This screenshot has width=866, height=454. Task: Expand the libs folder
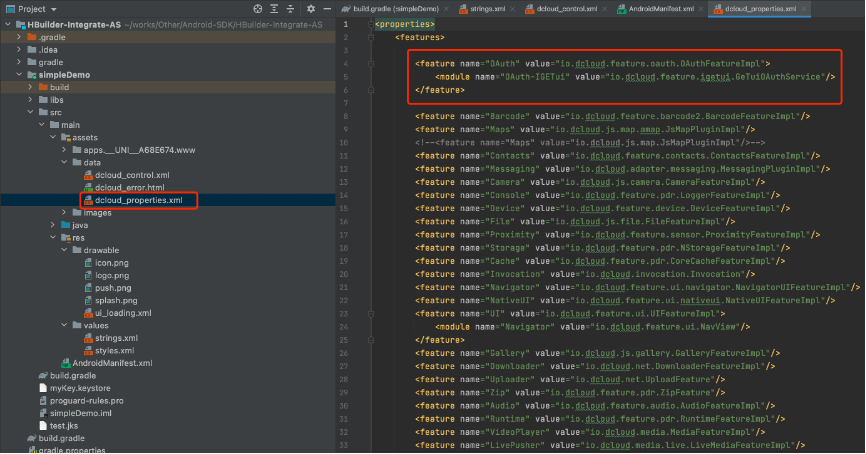click(30, 100)
